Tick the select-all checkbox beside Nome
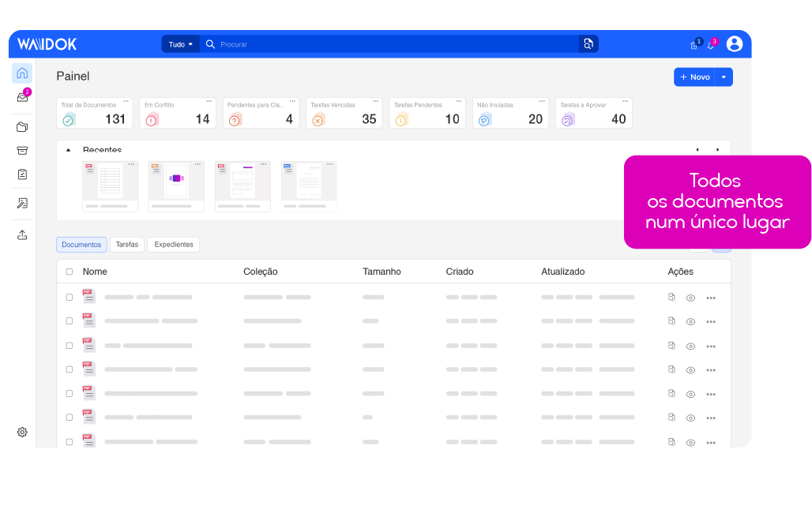 (x=70, y=272)
